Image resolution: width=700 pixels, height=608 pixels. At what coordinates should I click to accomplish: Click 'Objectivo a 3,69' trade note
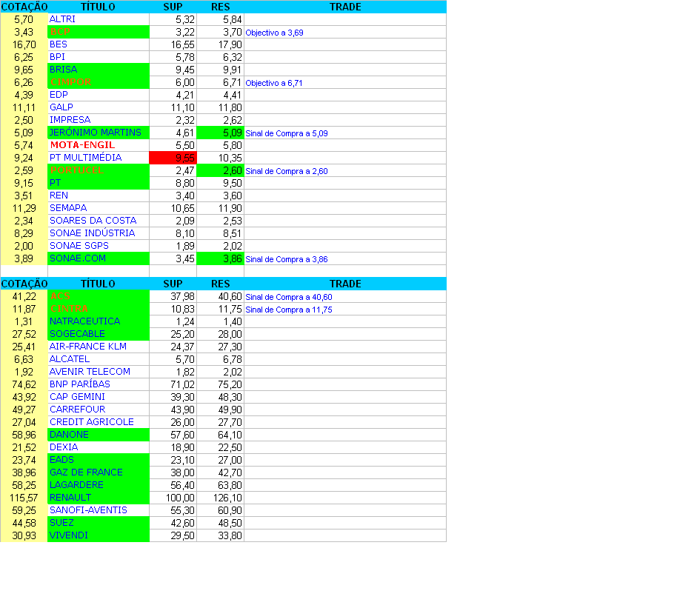[275, 33]
